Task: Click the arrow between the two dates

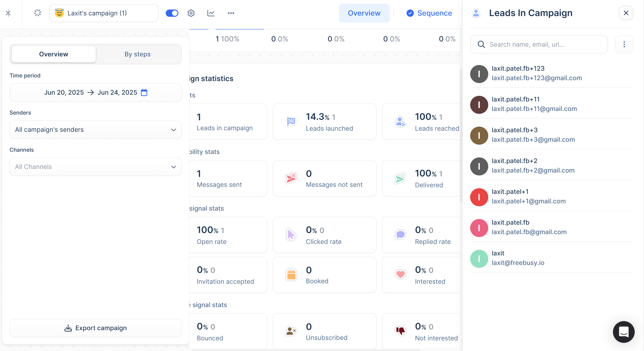Action: click(90, 92)
